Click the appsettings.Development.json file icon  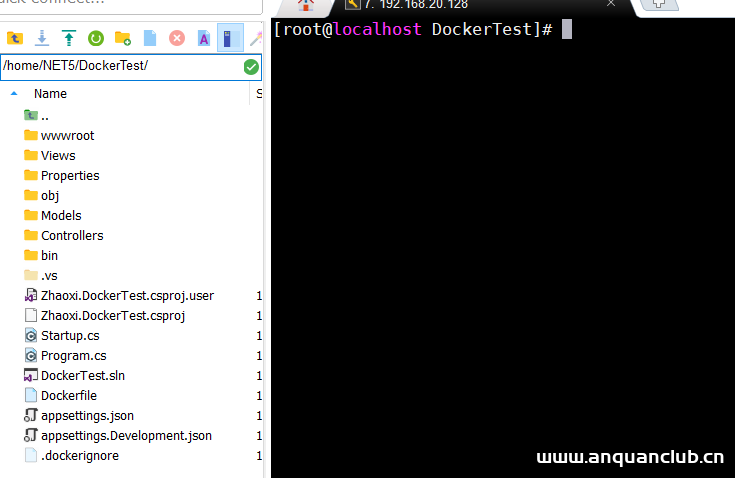click(30, 435)
